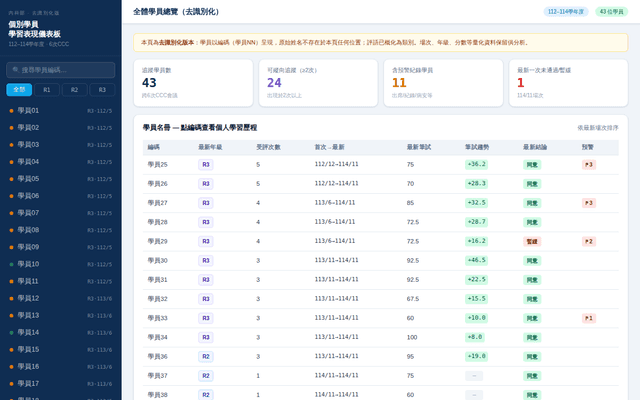Click the flag 1 alert badge for 學員33
640x400 pixels.
[x=589, y=318]
